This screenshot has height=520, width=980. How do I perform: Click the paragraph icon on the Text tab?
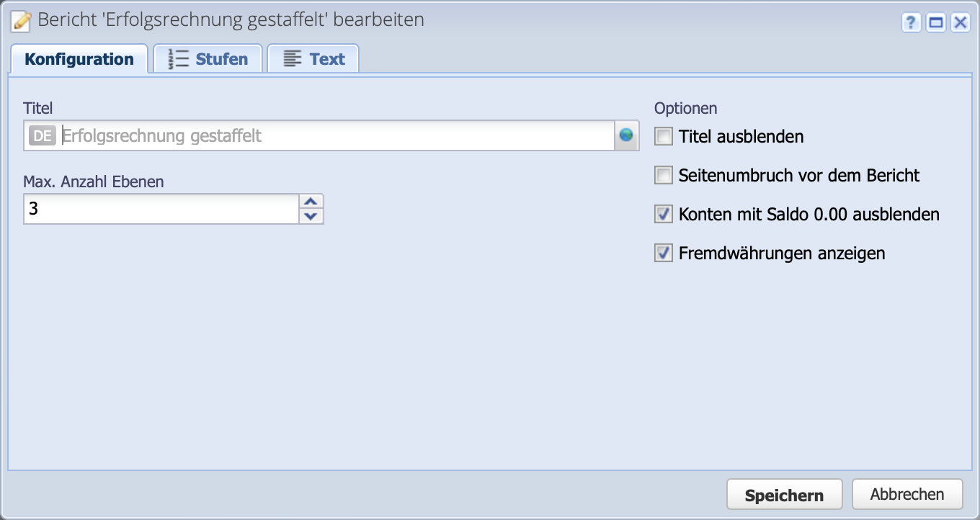pyautogui.click(x=291, y=58)
